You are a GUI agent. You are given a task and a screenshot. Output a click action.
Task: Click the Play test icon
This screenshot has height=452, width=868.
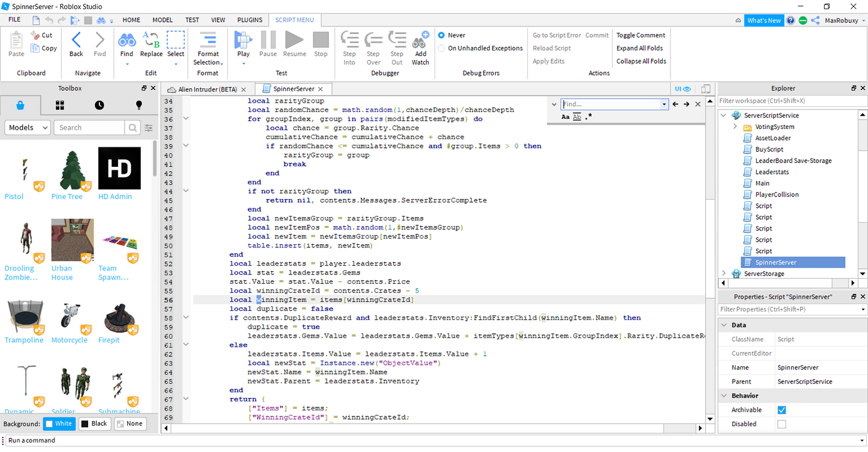(x=243, y=40)
